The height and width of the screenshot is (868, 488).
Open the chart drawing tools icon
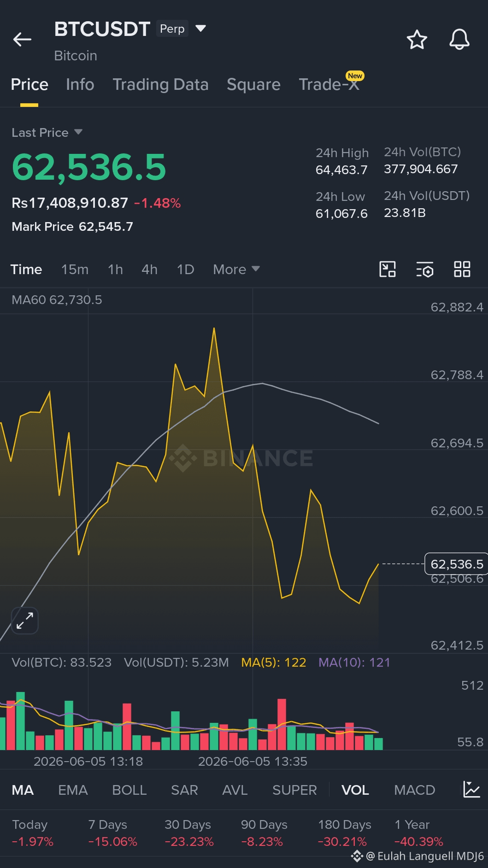(x=388, y=269)
